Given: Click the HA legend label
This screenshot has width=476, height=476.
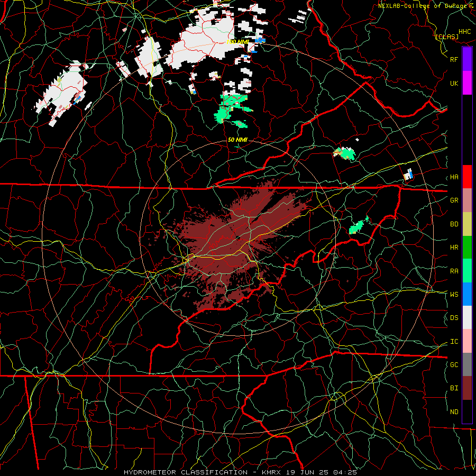Looking at the screenshot, I should tap(454, 177).
